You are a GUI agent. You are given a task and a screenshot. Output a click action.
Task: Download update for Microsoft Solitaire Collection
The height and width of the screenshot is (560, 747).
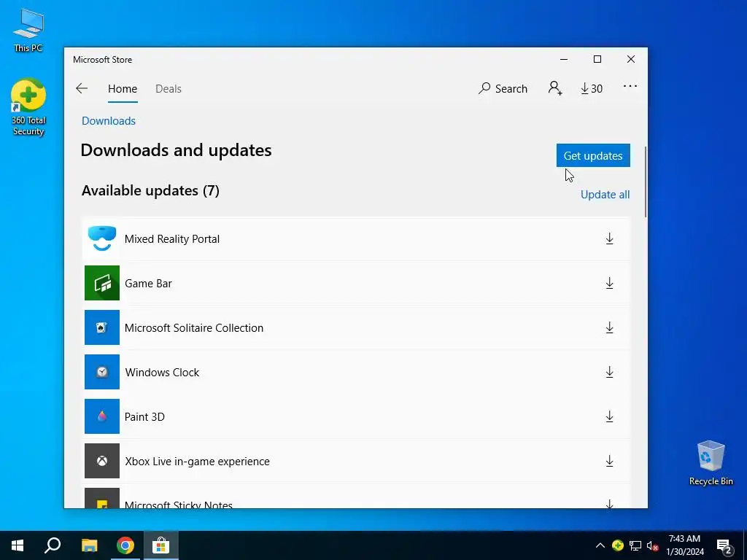pyautogui.click(x=609, y=327)
